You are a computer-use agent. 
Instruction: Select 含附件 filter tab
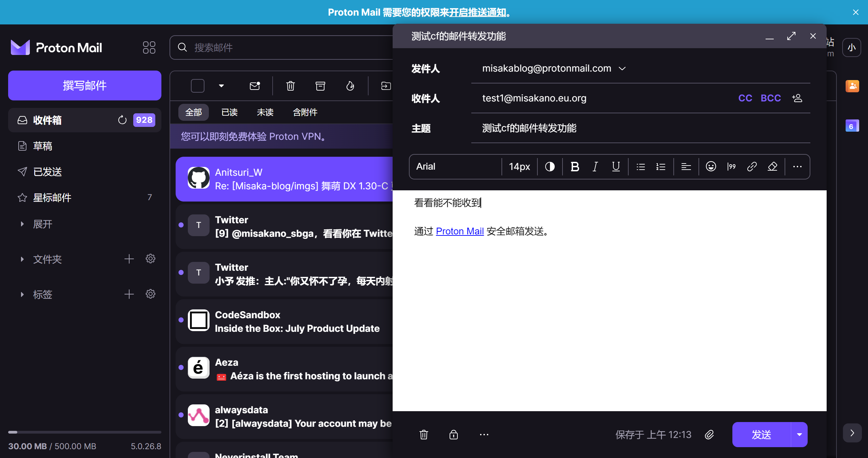(x=305, y=112)
